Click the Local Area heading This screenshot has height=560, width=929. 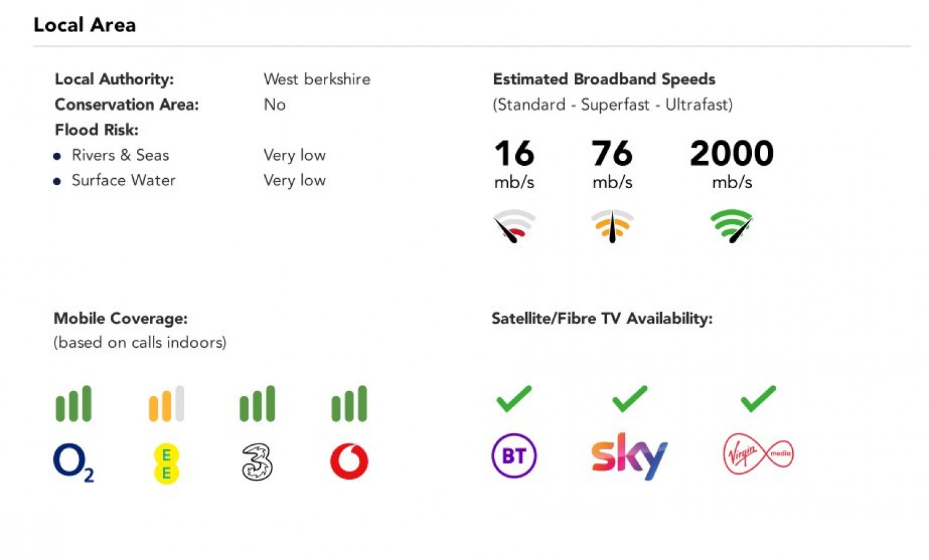coord(84,25)
